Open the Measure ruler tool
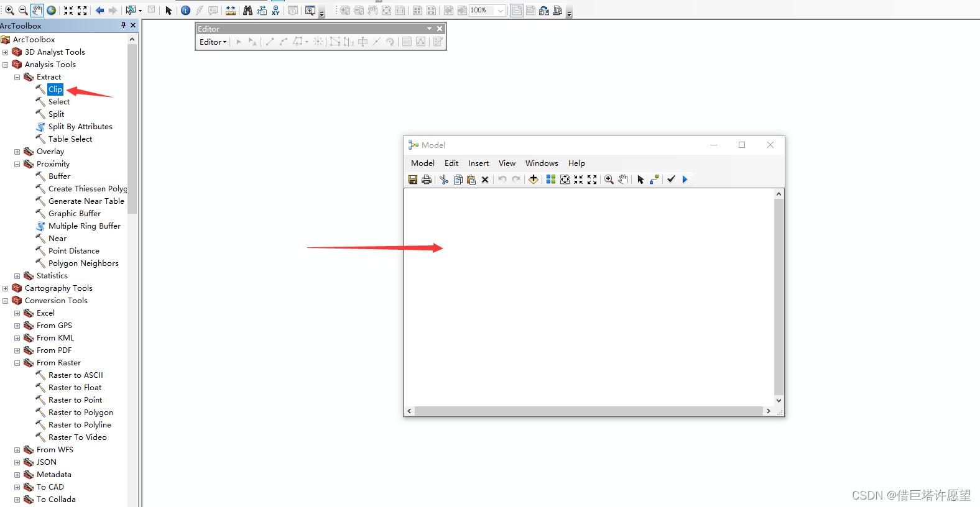The height and width of the screenshot is (507, 980). point(231,11)
